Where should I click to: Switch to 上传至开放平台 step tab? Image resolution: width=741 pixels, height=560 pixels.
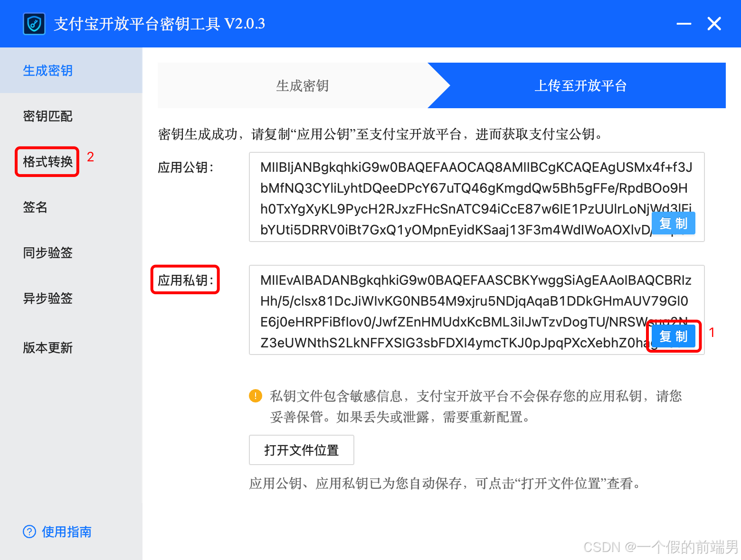click(x=580, y=85)
